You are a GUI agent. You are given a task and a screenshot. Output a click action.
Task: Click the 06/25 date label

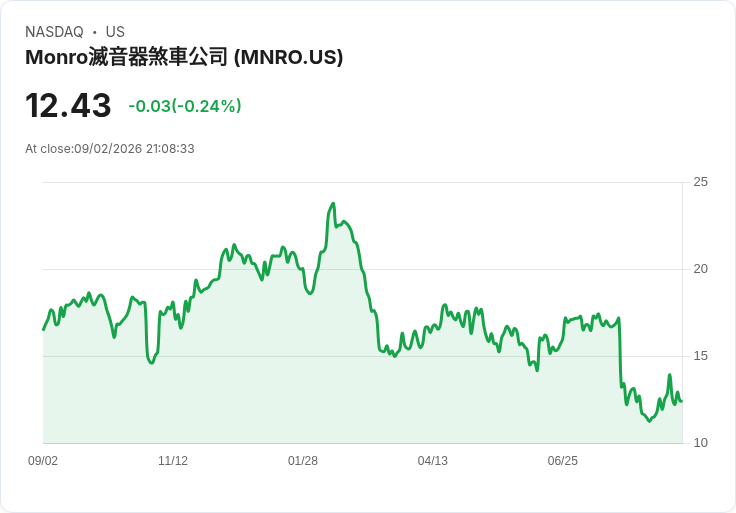click(x=562, y=461)
